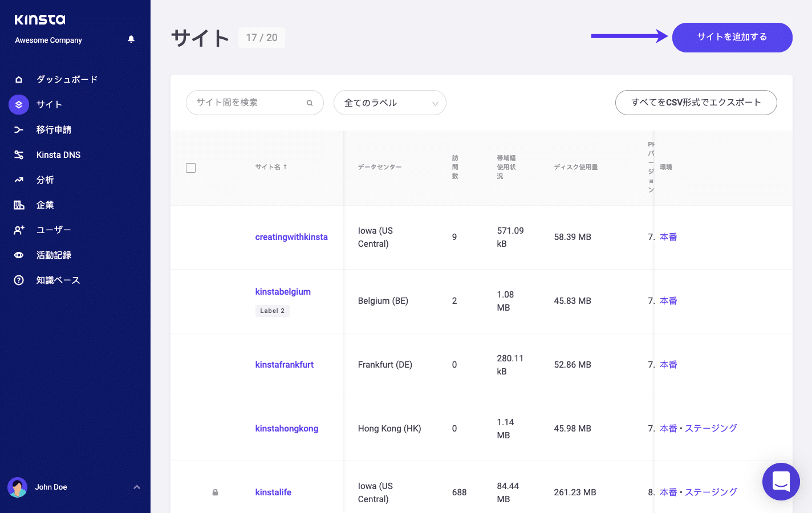Click サイトを追加する button
This screenshot has width=812, height=513.
(732, 38)
